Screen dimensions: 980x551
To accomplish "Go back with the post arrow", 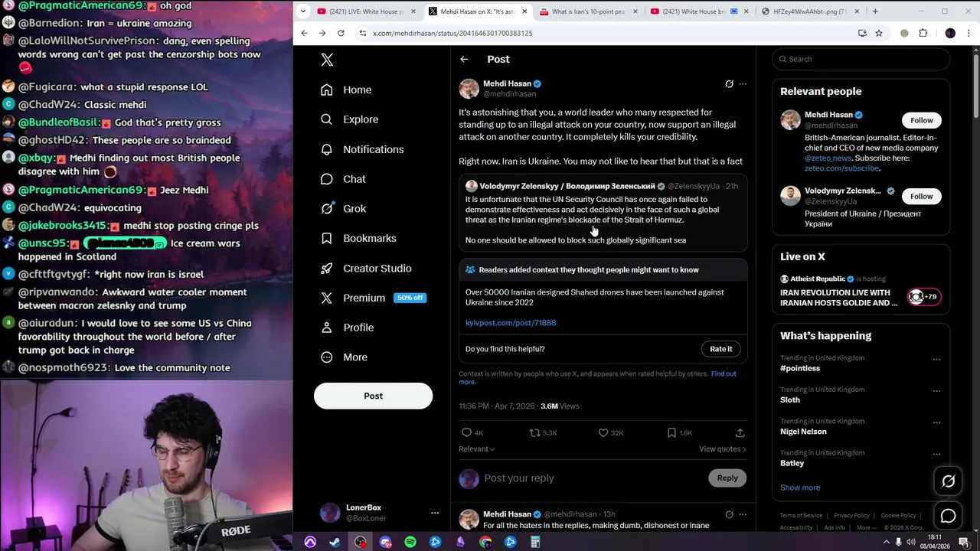I will point(464,59).
